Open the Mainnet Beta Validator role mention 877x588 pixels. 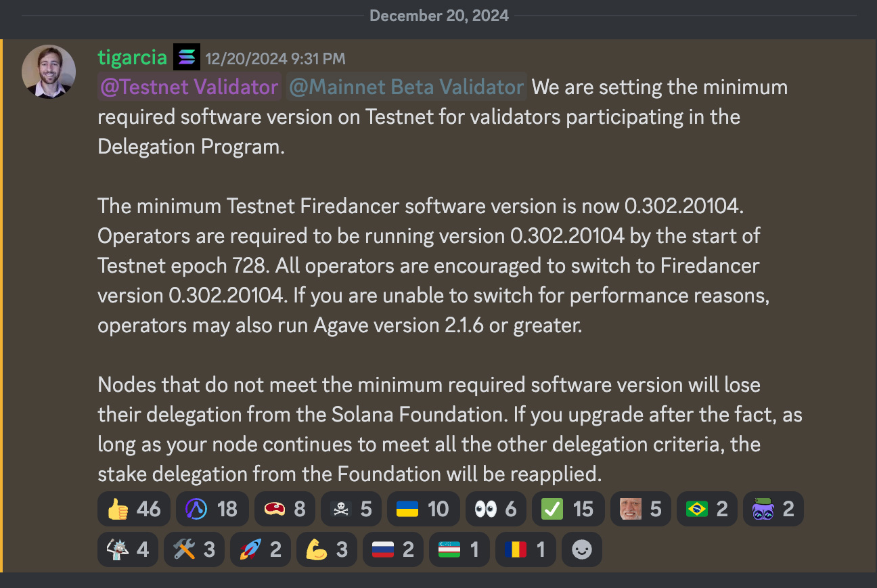point(405,87)
